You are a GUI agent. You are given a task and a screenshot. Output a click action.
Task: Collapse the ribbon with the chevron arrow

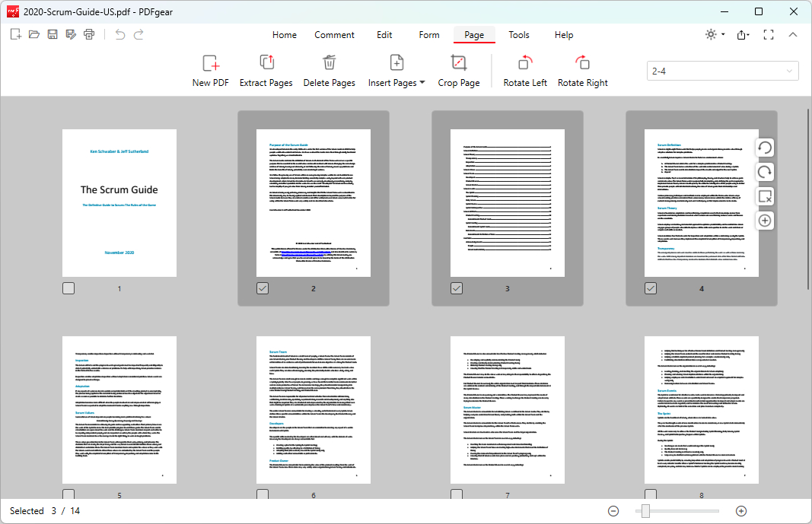pos(793,34)
